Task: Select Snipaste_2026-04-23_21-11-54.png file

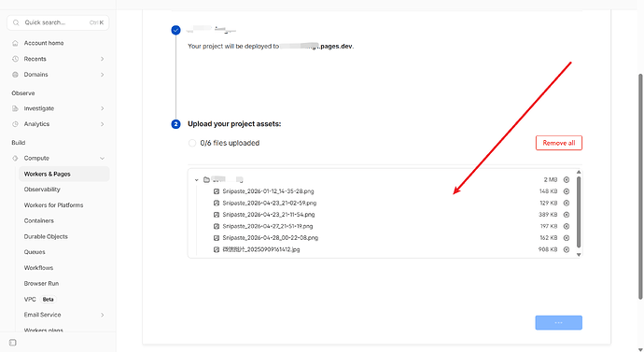Action: (269, 215)
